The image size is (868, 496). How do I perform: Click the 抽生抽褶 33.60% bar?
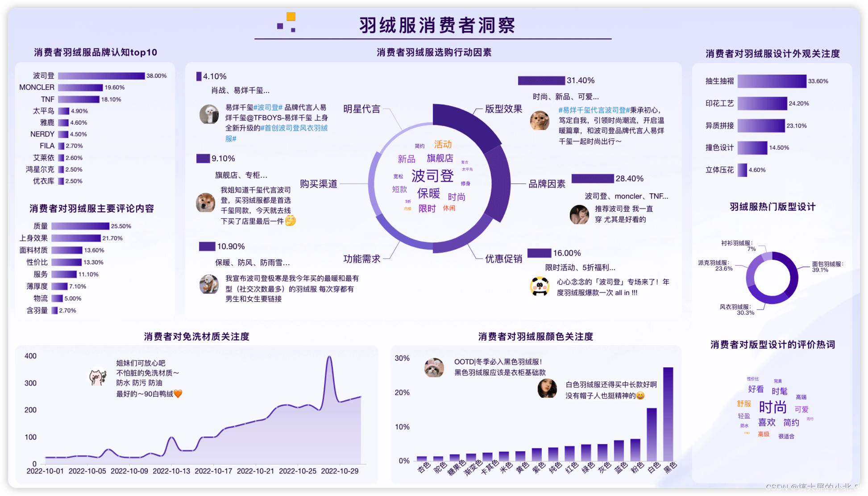coord(772,81)
